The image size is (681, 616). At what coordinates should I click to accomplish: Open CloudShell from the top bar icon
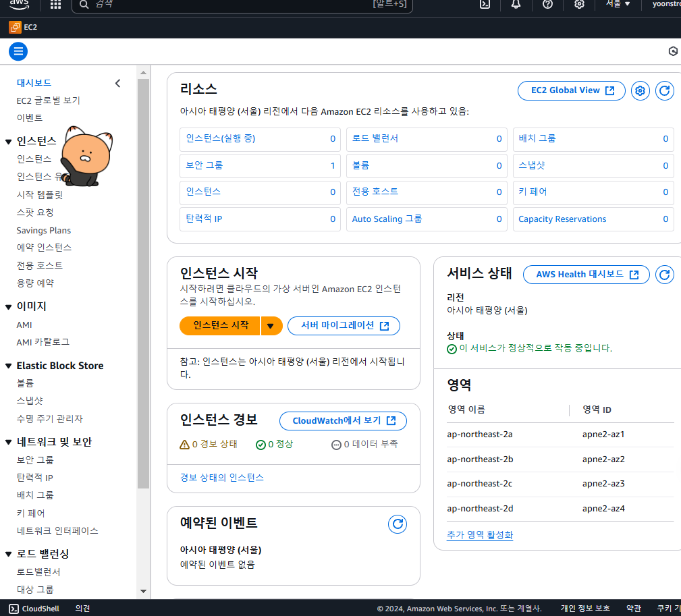[485, 4]
